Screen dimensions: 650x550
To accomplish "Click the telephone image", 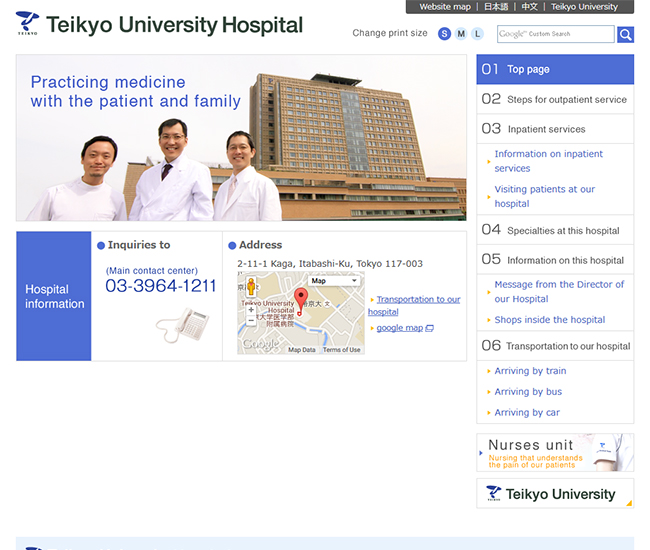I will 183,325.
